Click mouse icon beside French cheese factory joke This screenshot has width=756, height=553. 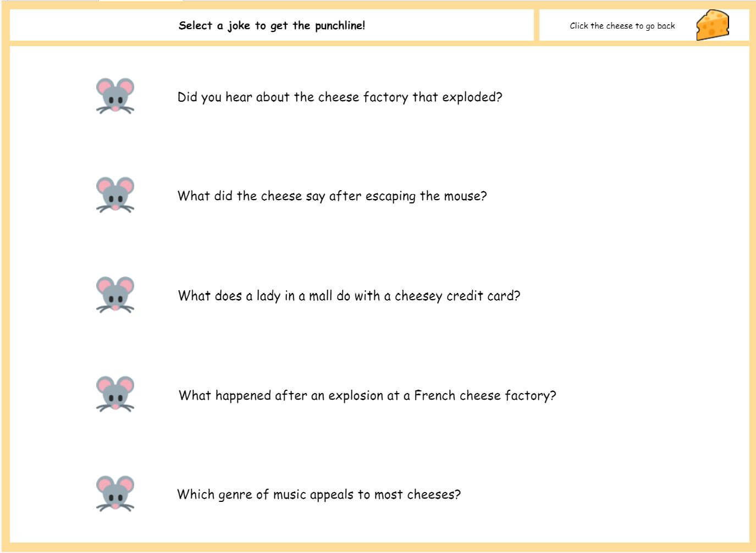click(x=115, y=394)
